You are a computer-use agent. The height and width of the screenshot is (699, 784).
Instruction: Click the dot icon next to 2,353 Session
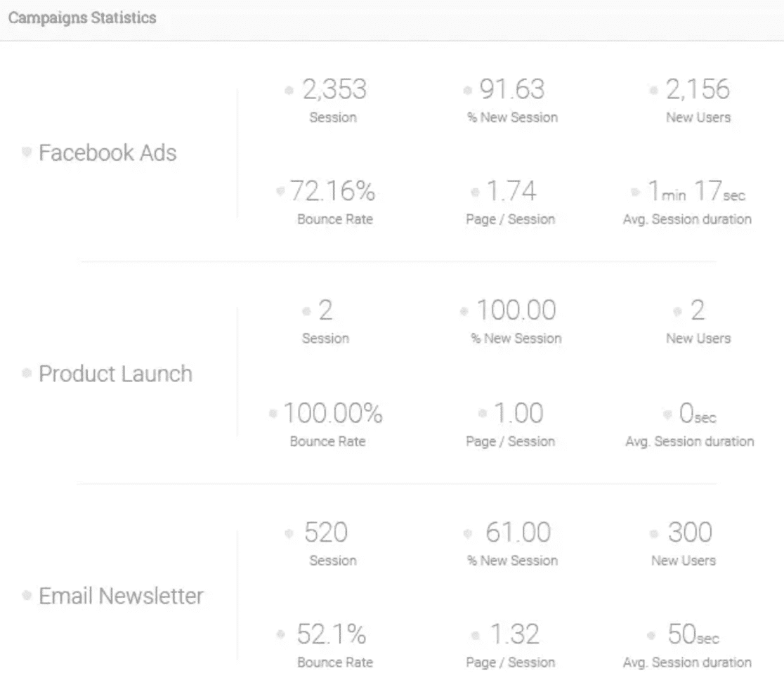click(x=289, y=90)
